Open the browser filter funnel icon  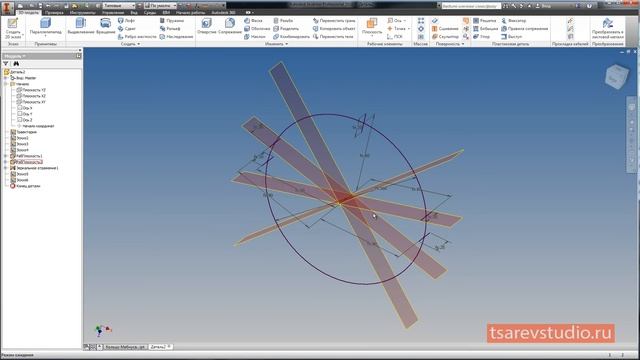click(x=5, y=64)
